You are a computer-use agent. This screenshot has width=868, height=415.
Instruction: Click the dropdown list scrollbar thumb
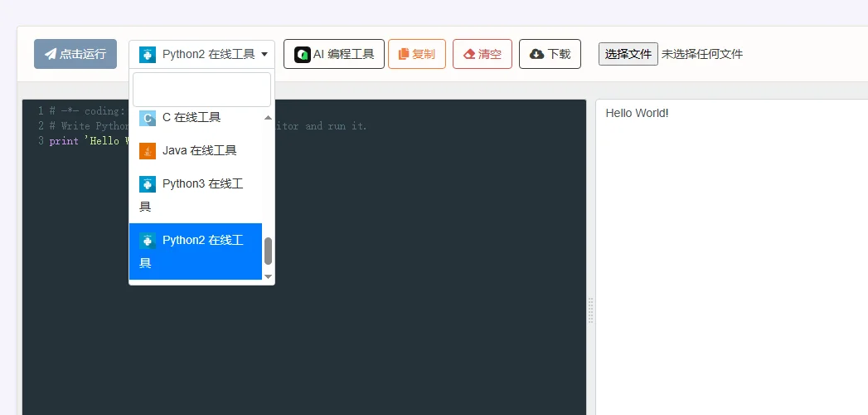pos(269,251)
